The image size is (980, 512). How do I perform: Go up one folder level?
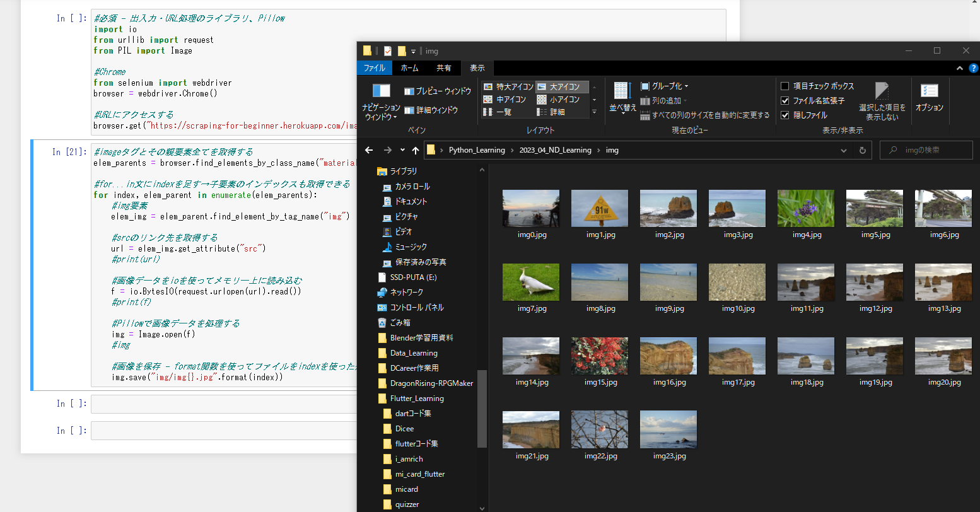(x=415, y=150)
